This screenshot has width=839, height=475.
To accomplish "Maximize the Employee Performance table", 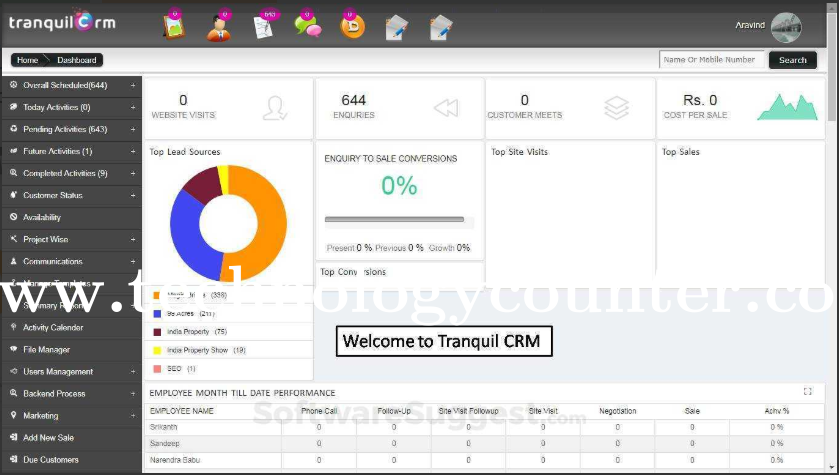I will (x=807, y=392).
